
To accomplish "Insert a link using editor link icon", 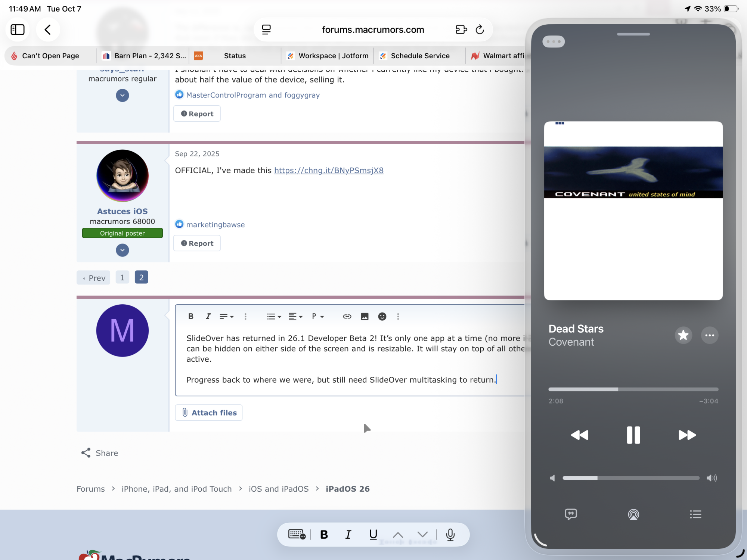I will (x=347, y=317).
